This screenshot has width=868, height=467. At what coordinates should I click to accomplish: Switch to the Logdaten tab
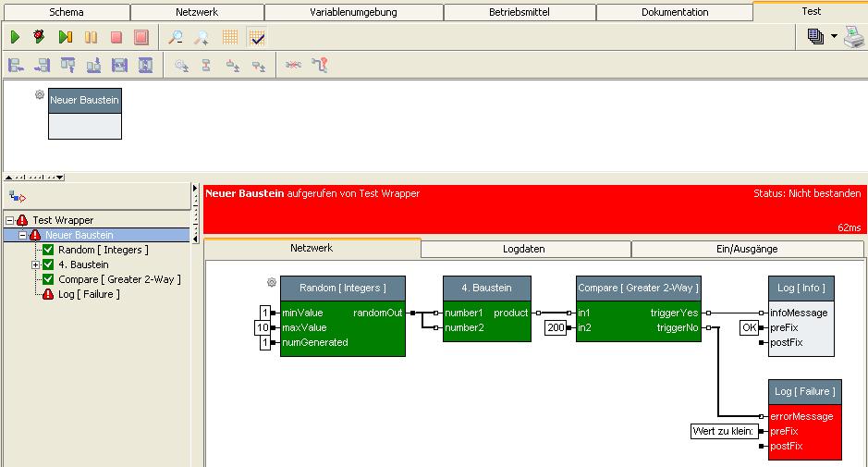point(523,249)
